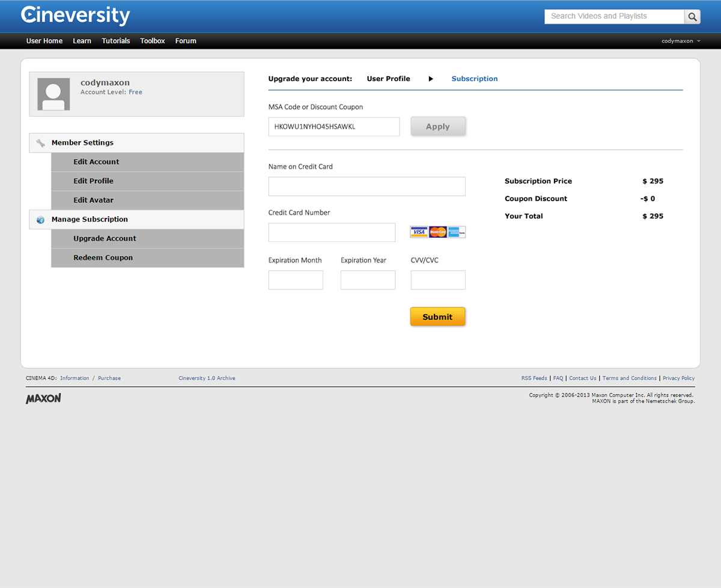The width and height of the screenshot is (721, 588).
Task: Click the Your Total label
Action: tap(524, 216)
